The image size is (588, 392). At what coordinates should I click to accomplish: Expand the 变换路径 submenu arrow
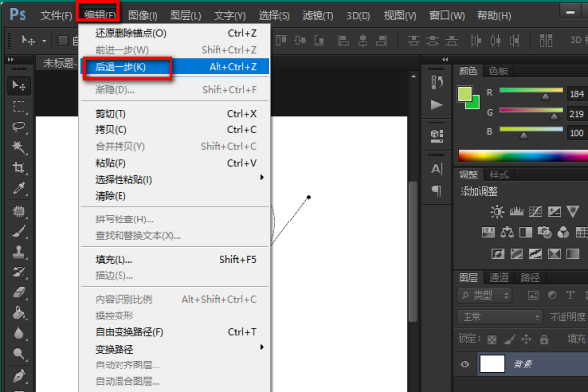coord(262,347)
